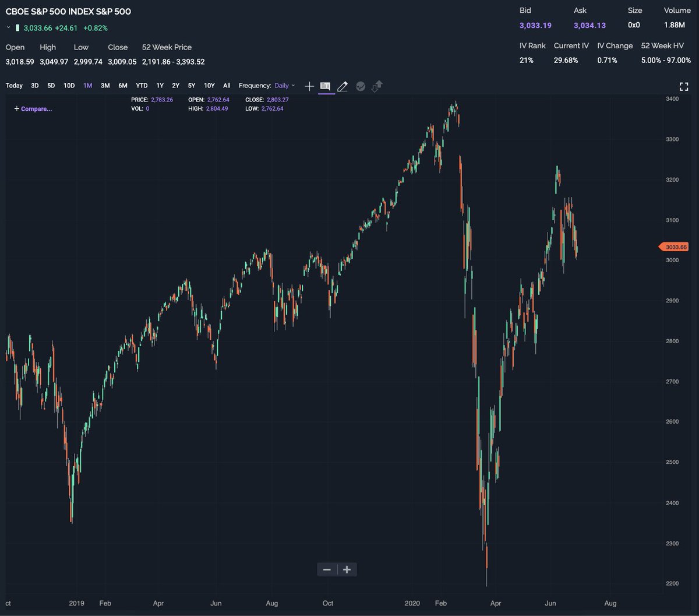Click the Open value 3,018.59
Viewport: 699px width, 616px height.
tap(20, 61)
